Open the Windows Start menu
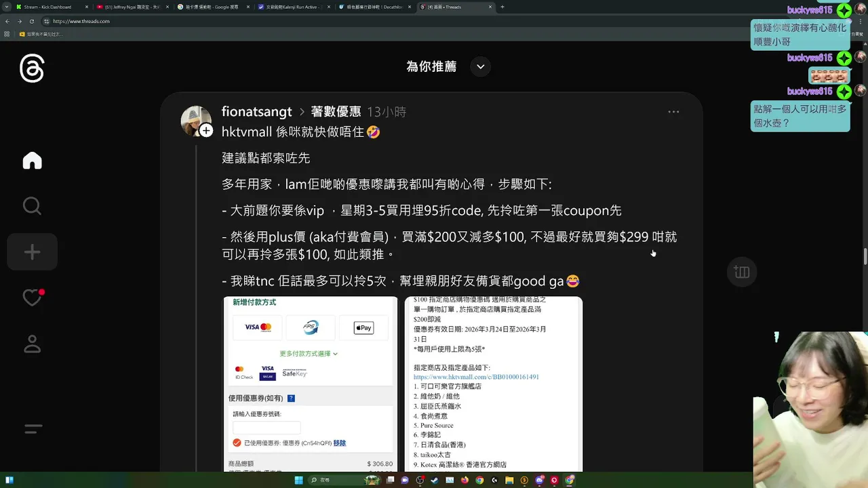Viewport: 868px width, 488px height. pyautogui.click(x=299, y=480)
